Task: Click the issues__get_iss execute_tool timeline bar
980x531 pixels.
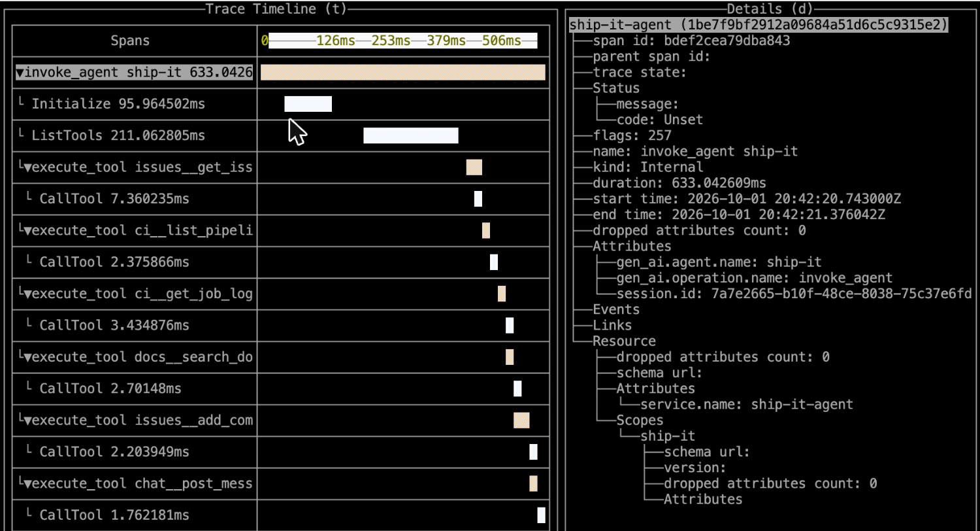Action: [474, 167]
